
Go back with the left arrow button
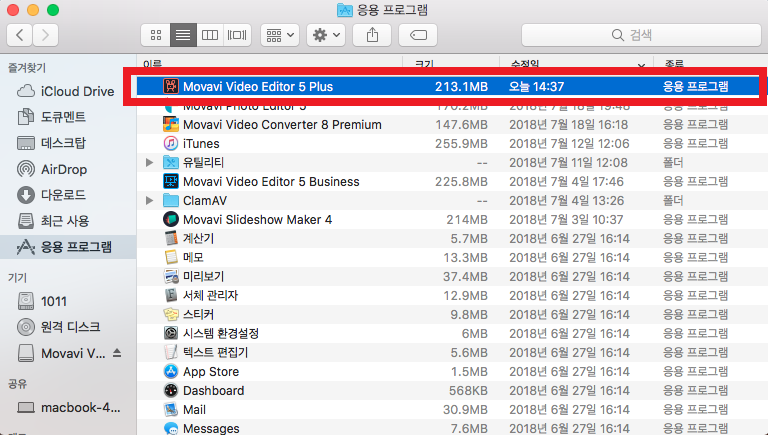20,35
